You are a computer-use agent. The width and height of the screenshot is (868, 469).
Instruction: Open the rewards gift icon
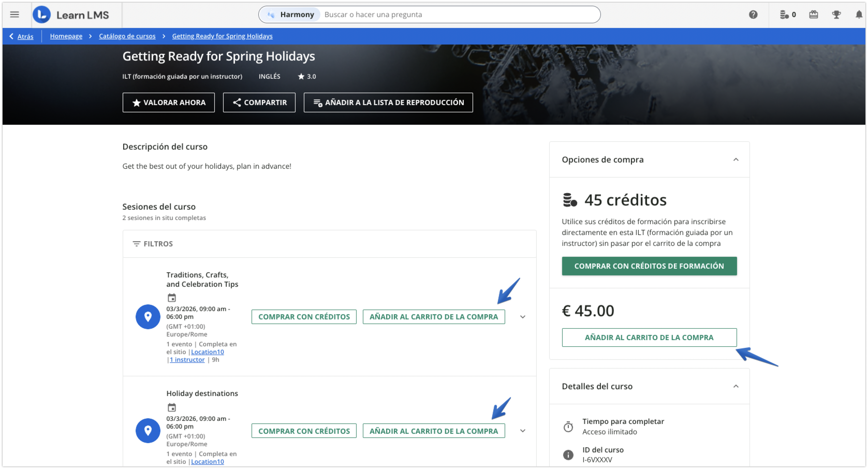pos(813,14)
